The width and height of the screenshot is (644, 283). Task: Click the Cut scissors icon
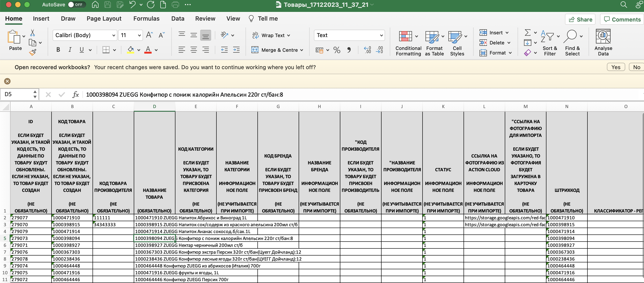[x=33, y=33]
